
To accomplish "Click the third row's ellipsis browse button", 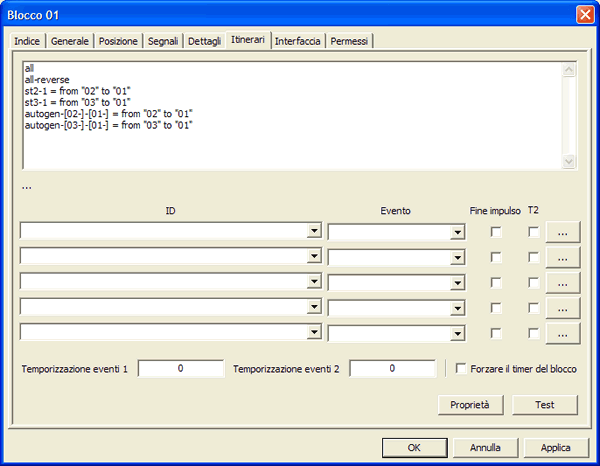I will [562, 282].
